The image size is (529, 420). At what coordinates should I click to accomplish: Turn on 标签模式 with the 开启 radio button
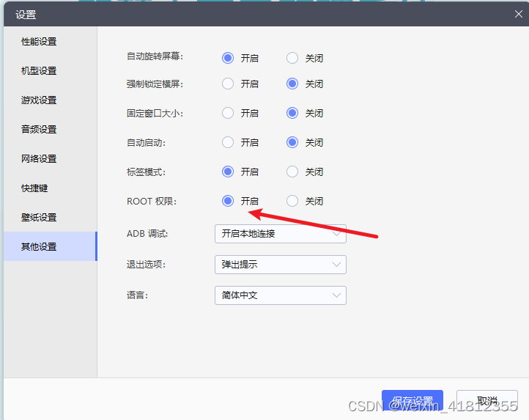228,172
